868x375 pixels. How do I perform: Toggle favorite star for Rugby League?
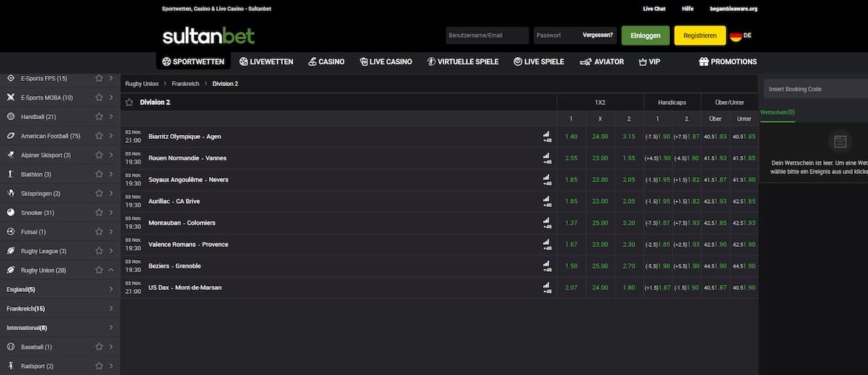[x=99, y=251]
